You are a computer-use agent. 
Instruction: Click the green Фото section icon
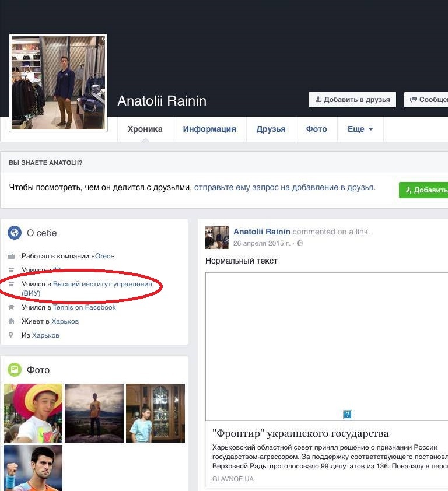[x=15, y=370]
